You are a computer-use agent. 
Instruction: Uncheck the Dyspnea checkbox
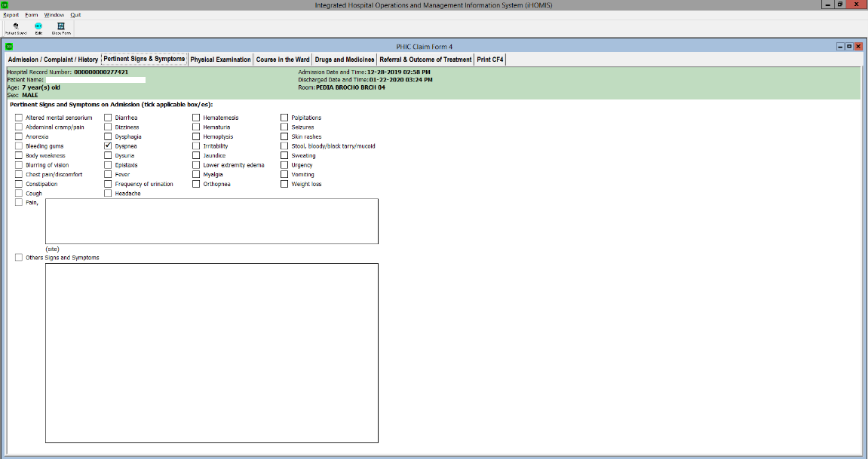[108, 146]
